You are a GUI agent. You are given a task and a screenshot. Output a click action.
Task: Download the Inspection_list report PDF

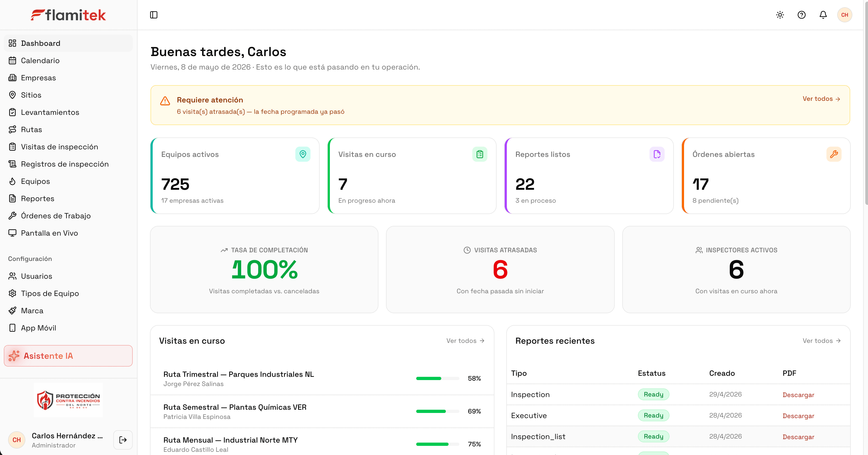point(798,437)
